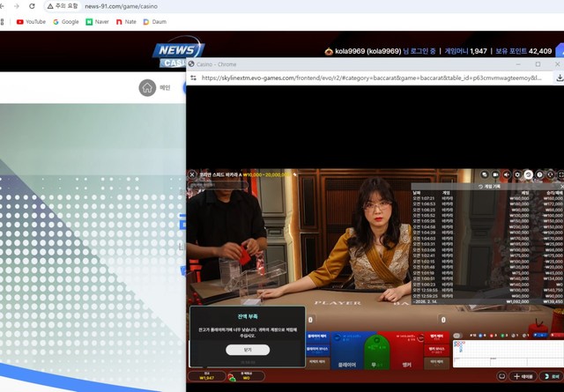564x392 pixels.
Task: Click the Google bookmark
Action: click(x=66, y=21)
